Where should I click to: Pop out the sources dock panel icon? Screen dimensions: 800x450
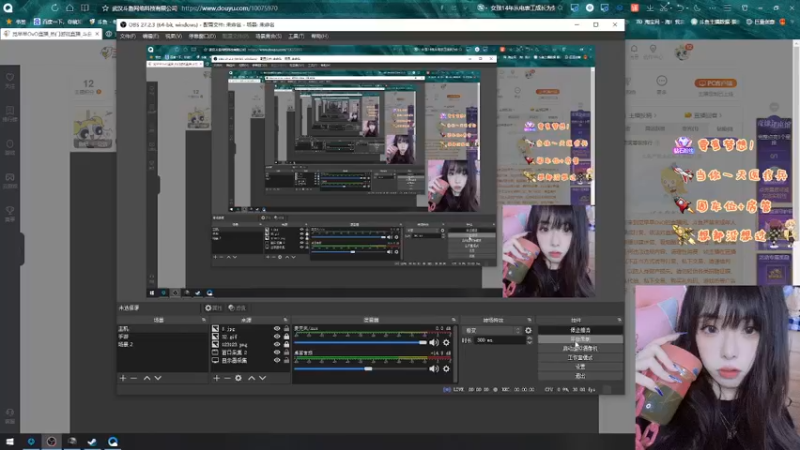[x=285, y=320]
